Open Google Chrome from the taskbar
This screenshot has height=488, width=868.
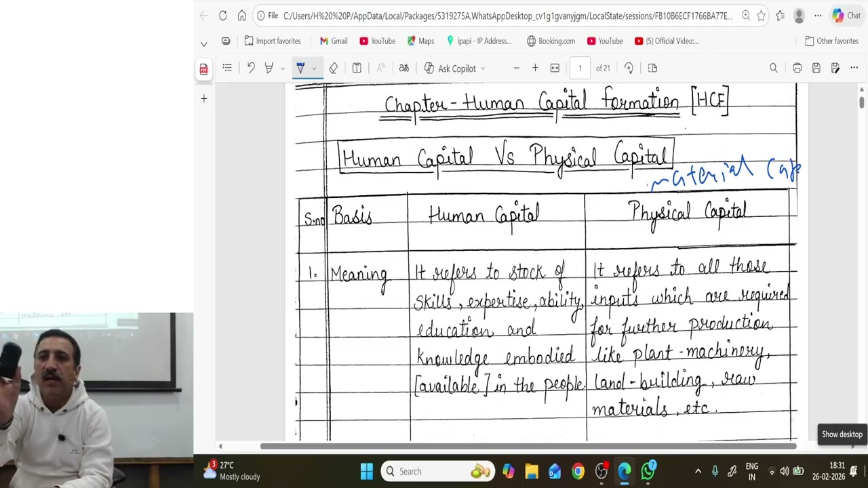578,471
